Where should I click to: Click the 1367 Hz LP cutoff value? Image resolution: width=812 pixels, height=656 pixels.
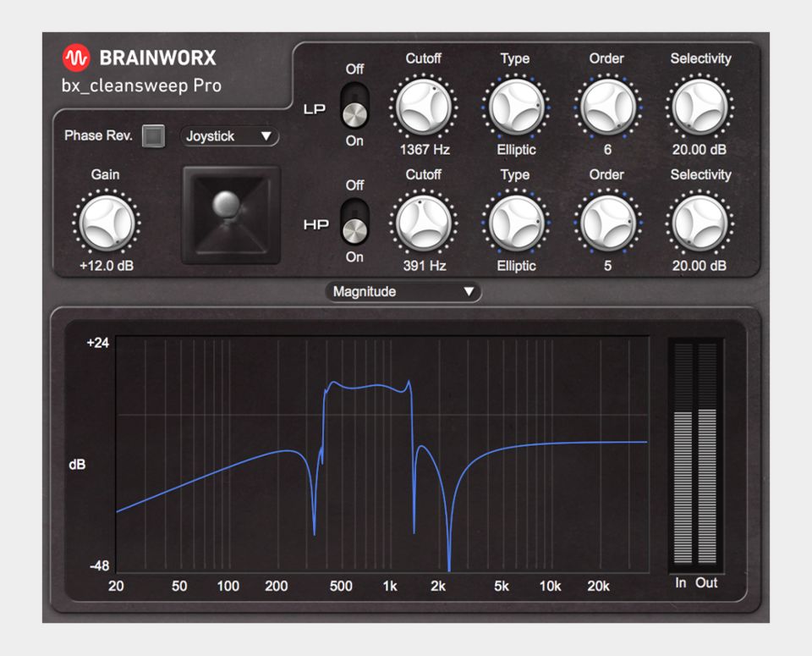click(x=423, y=150)
